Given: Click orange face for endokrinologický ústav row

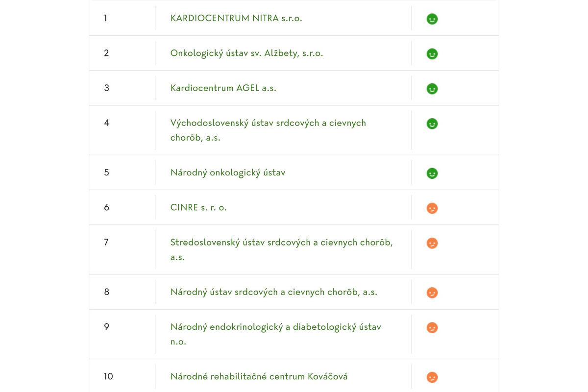Looking at the screenshot, I should pos(432,327).
